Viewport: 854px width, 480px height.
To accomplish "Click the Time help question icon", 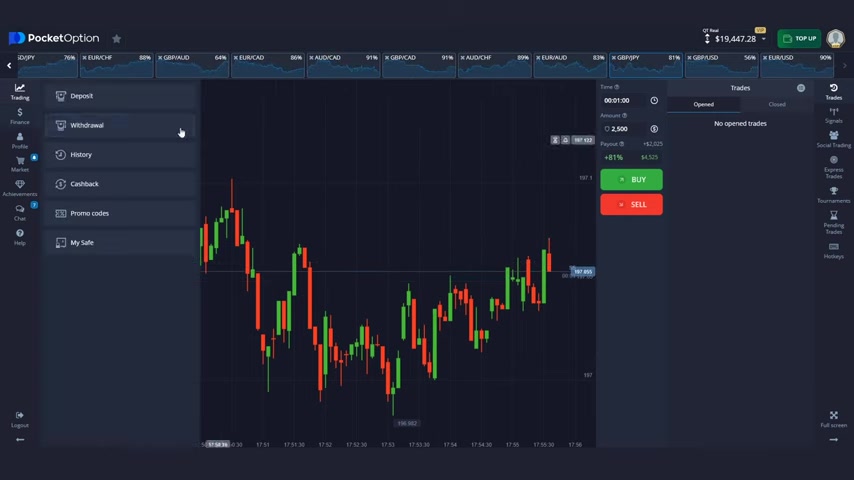I will click(617, 87).
